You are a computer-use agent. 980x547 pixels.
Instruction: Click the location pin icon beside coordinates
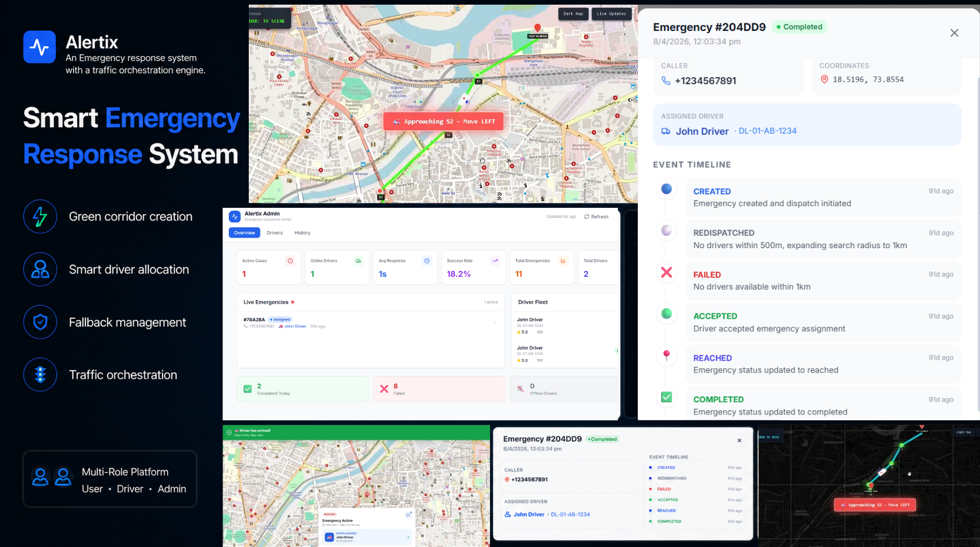pyautogui.click(x=824, y=79)
